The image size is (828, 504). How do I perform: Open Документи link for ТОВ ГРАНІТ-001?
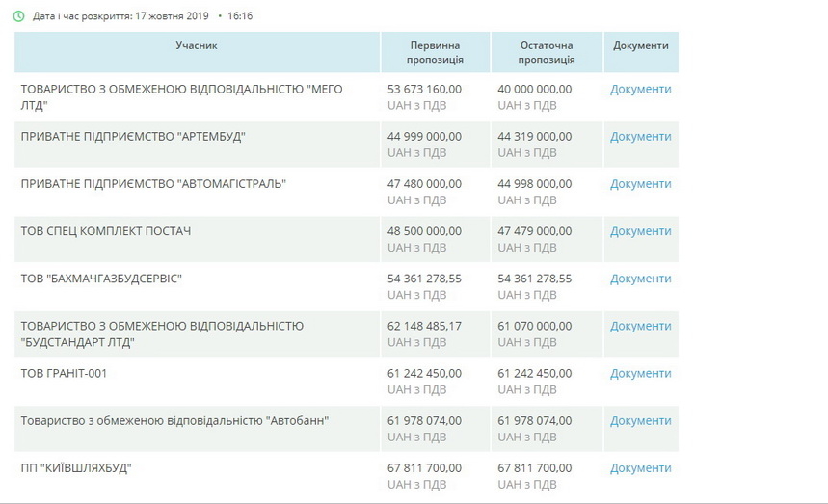[640, 373]
